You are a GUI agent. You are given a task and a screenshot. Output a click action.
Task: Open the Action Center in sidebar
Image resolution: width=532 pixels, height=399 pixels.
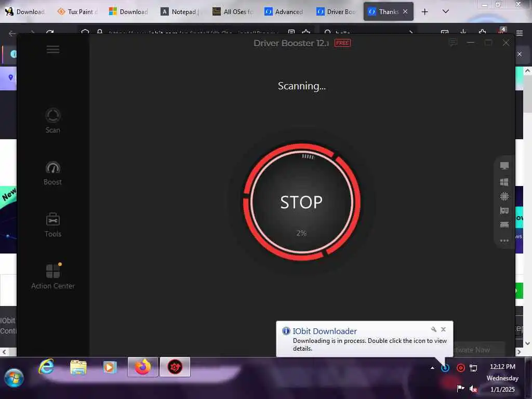coord(53,276)
